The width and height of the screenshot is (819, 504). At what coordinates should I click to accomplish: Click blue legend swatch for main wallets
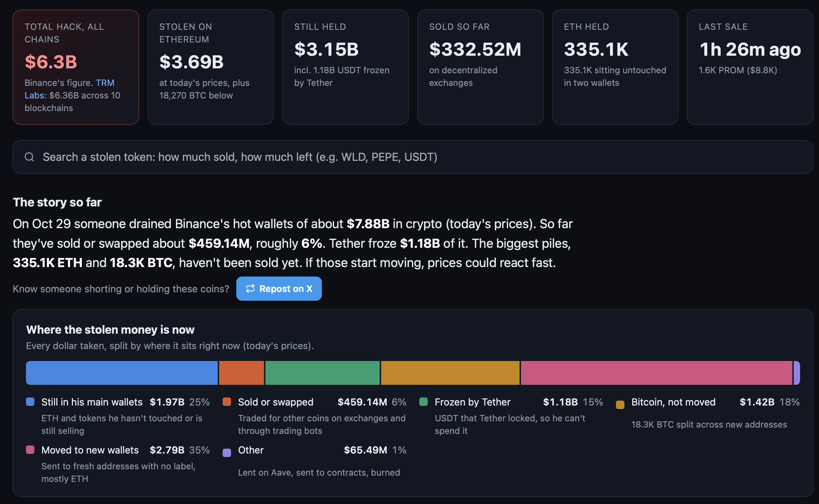pos(30,402)
